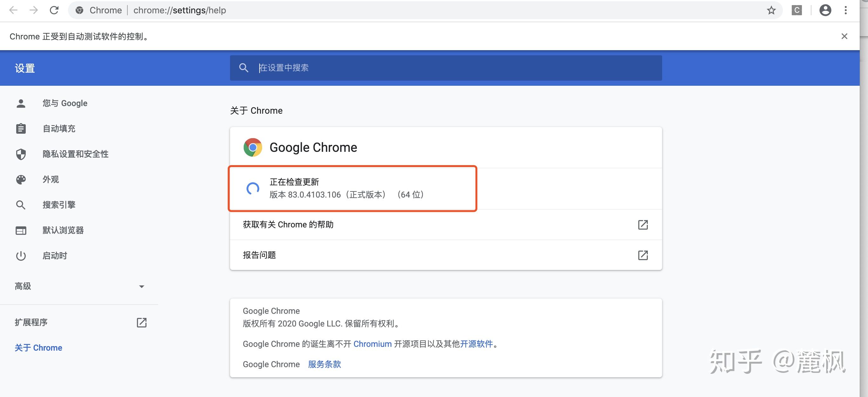Image resolution: width=868 pixels, height=397 pixels.
Task: Select the 搜索引擎 magnifier icon in sidebar
Action: click(x=21, y=205)
